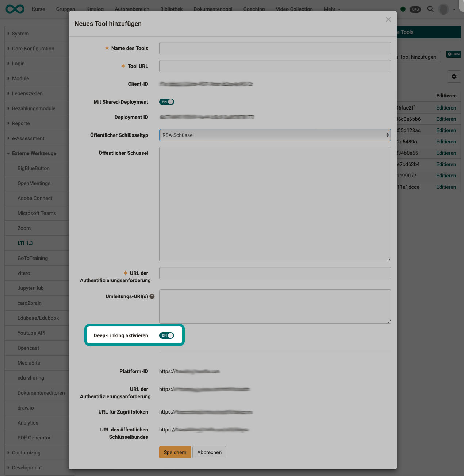Click the help icon beside Umleitungs-URI(s)

click(152, 296)
